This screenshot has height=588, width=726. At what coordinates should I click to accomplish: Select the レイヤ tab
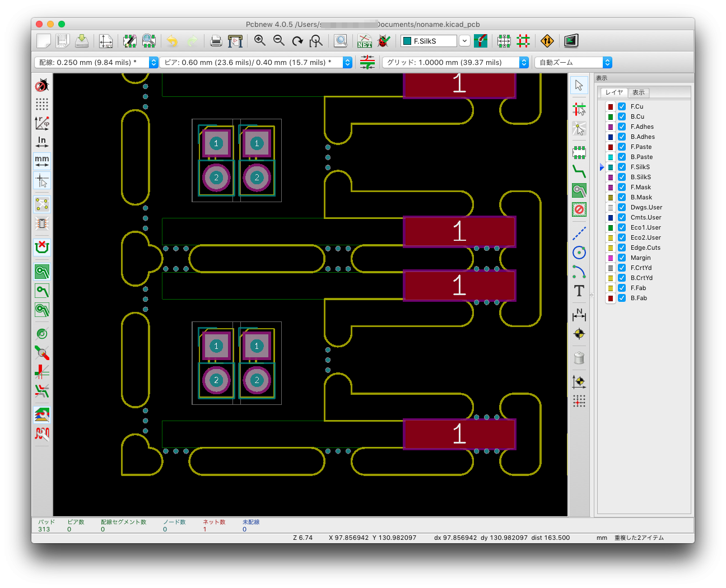(614, 92)
